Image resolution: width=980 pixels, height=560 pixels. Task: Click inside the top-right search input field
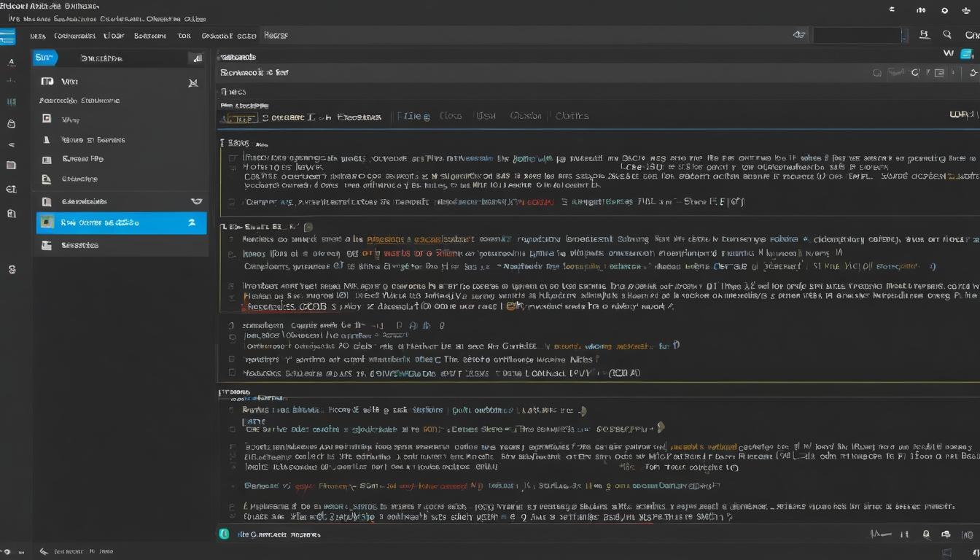(x=857, y=35)
